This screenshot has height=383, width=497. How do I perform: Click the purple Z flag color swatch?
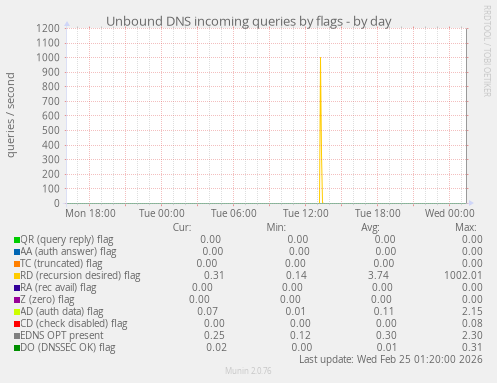tap(17, 300)
